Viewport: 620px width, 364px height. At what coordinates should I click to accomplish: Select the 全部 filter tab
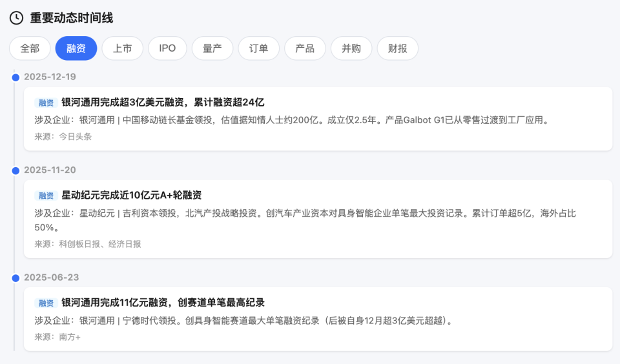(30, 48)
